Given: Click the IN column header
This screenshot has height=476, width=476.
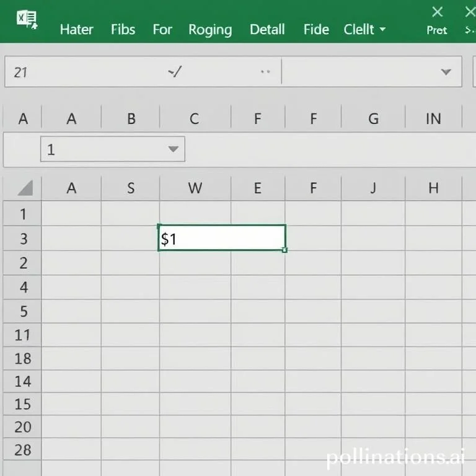Looking at the screenshot, I should [x=433, y=118].
